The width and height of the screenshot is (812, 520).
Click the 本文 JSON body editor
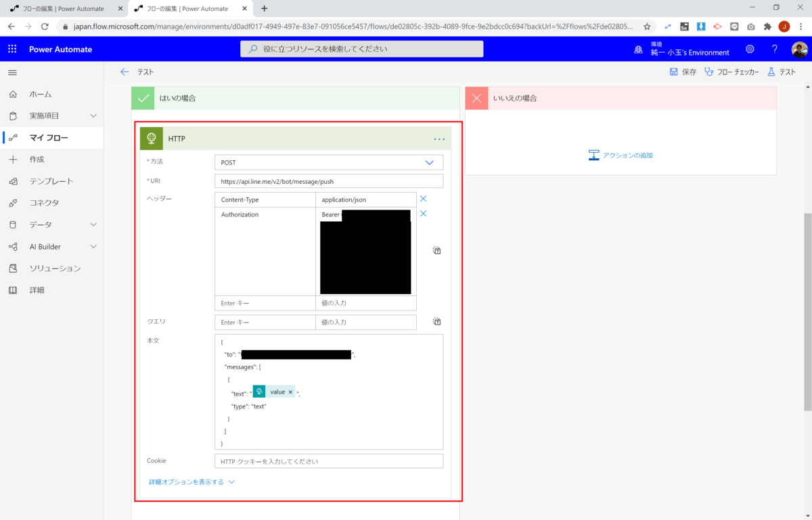point(329,392)
